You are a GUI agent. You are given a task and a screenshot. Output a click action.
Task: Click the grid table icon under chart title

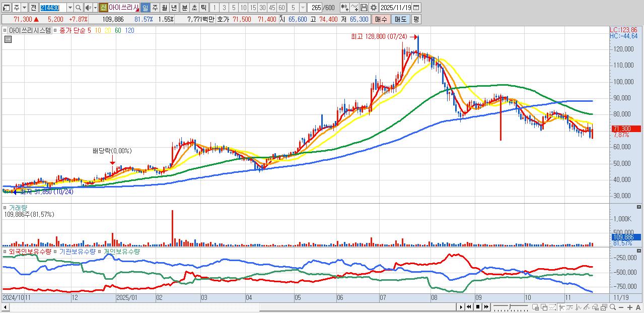click(8, 39)
